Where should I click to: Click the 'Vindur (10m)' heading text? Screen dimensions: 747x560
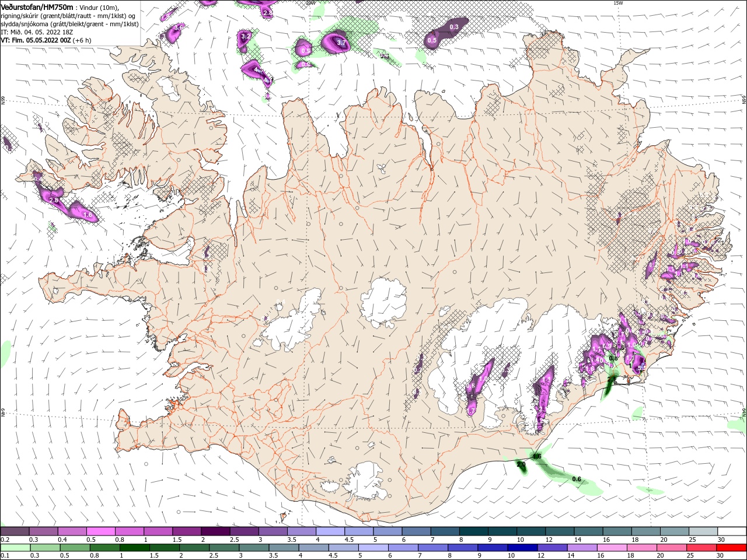pos(99,7)
